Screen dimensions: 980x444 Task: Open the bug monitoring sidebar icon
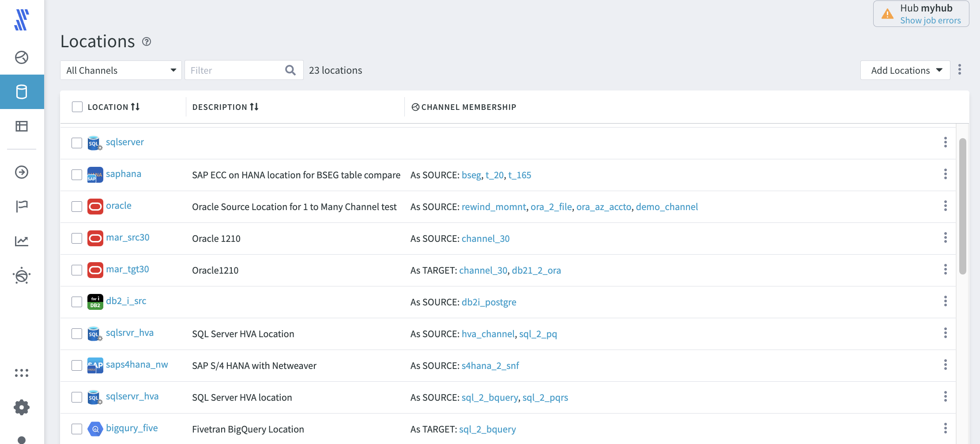tap(22, 275)
